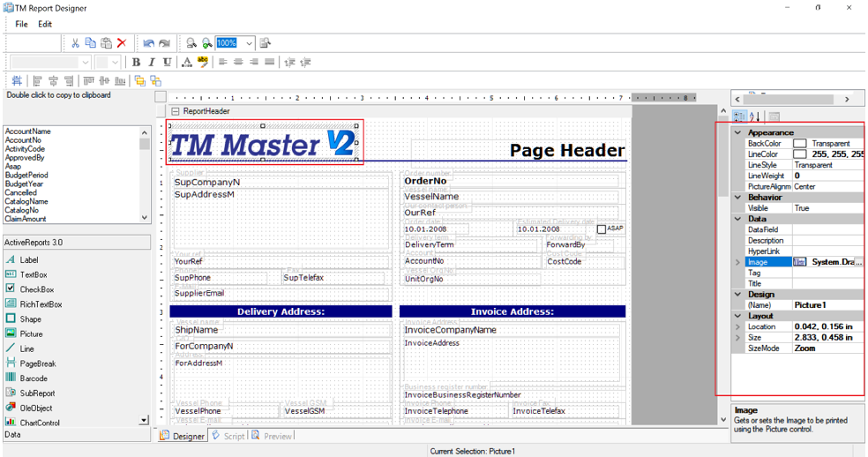Sort properties alphabetically in property grid

(x=755, y=116)
